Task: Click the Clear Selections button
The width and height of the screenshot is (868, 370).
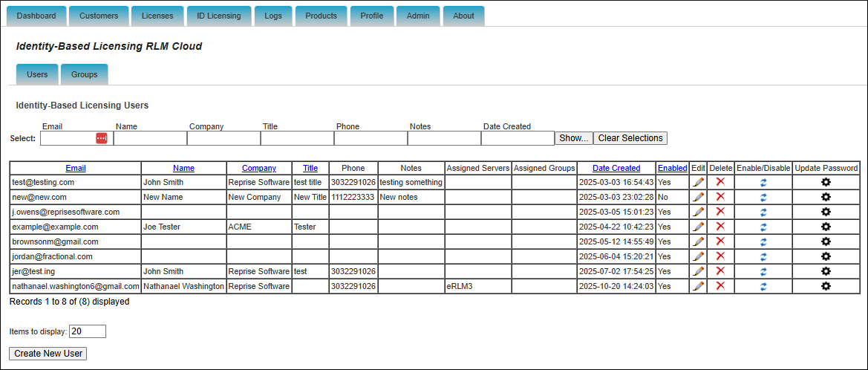Action: point(630,138)
